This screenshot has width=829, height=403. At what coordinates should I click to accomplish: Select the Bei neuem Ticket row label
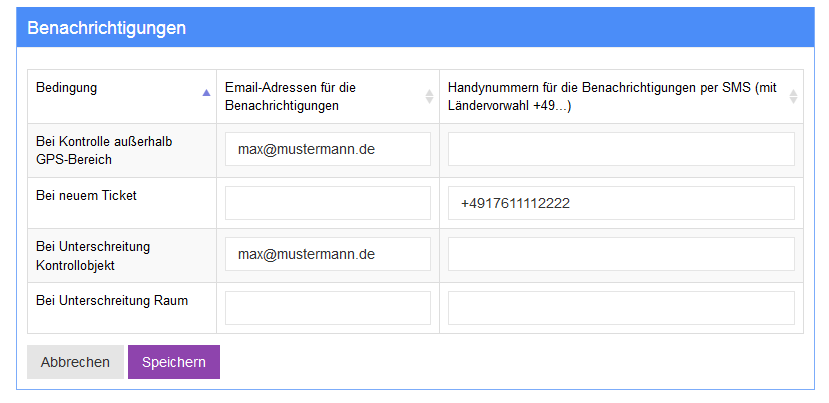[86, 195]
